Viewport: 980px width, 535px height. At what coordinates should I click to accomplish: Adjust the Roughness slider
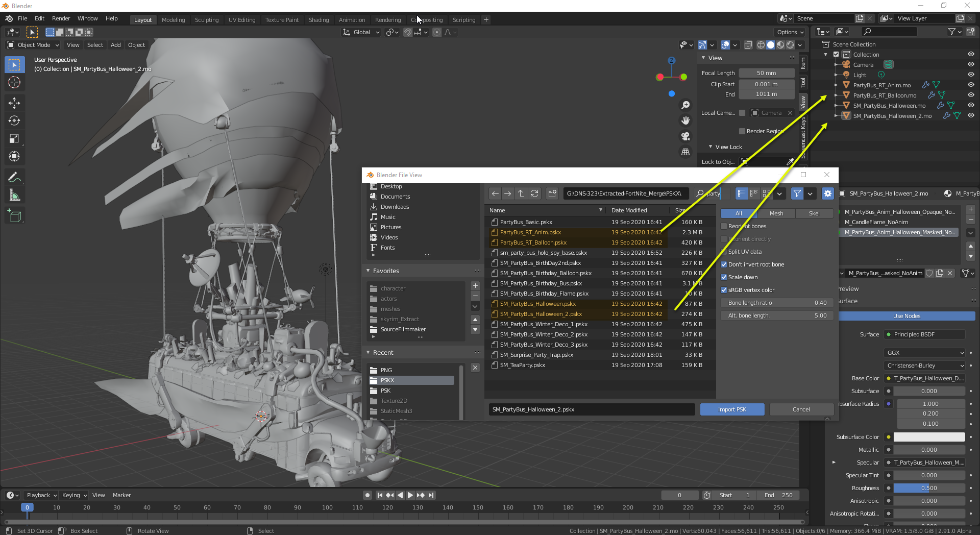929,488
